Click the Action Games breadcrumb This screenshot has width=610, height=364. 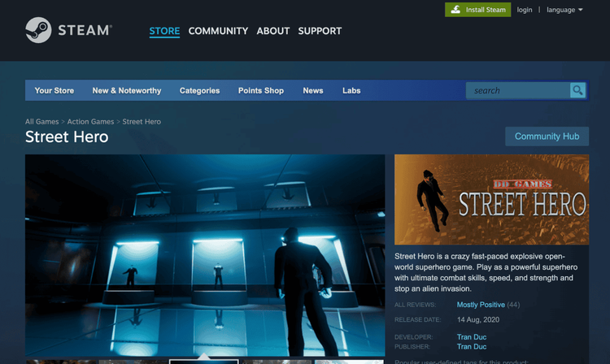(x=90, y=122)
